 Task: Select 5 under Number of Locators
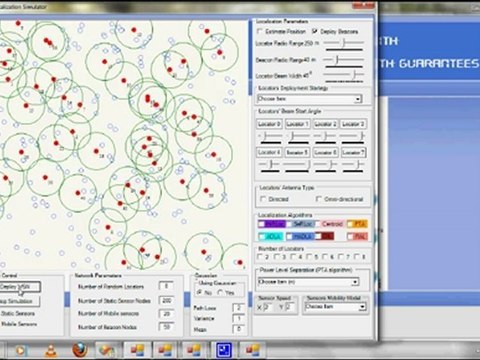(x=309, y=257)
